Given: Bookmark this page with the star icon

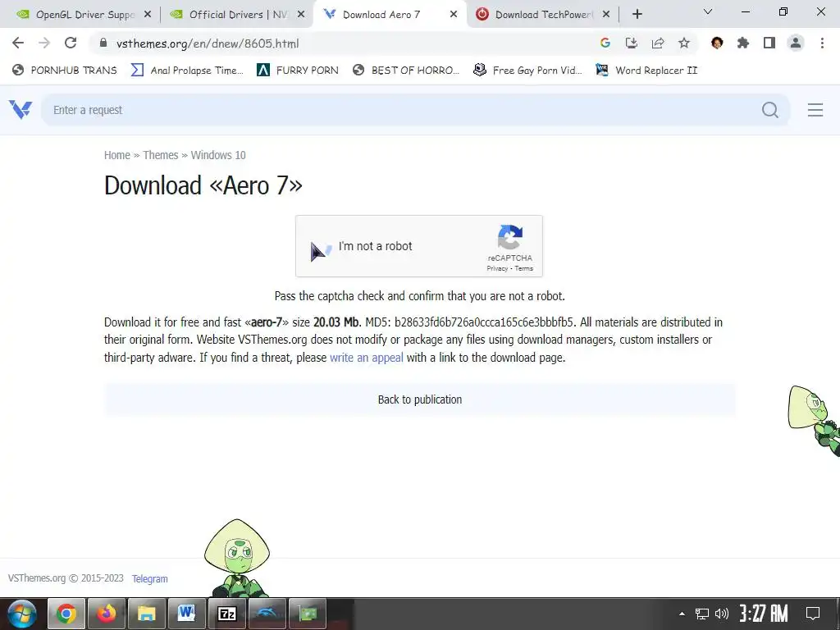Looking at the screenshot, I should [684, 43].
